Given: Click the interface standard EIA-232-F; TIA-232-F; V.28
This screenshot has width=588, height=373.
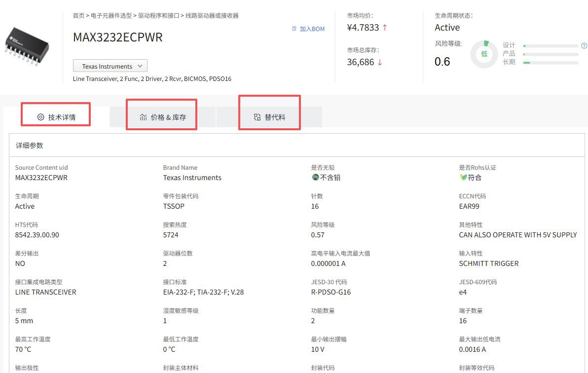Looking at the screenshot, I should click(203, 292).
